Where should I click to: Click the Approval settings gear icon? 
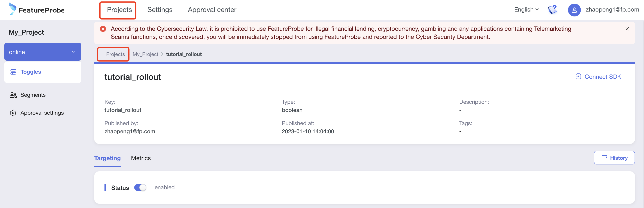coord(13,113)
